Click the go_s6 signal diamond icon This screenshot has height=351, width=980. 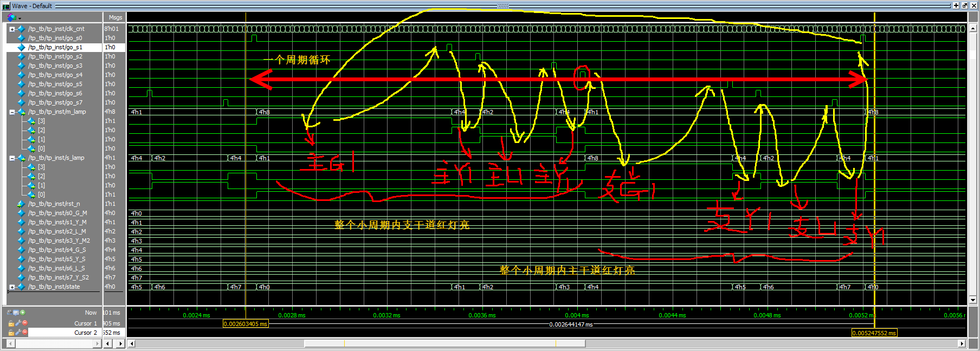[21, 94]
